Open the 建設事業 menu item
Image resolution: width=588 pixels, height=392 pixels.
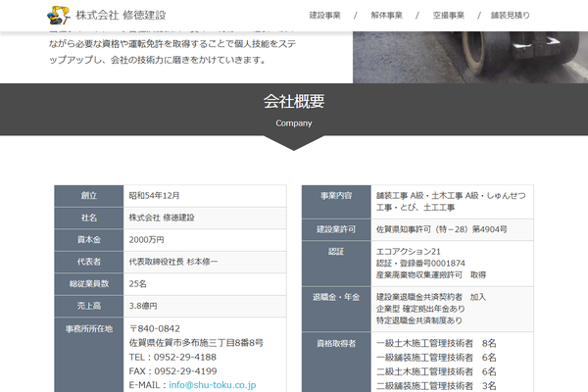[324, 16]
